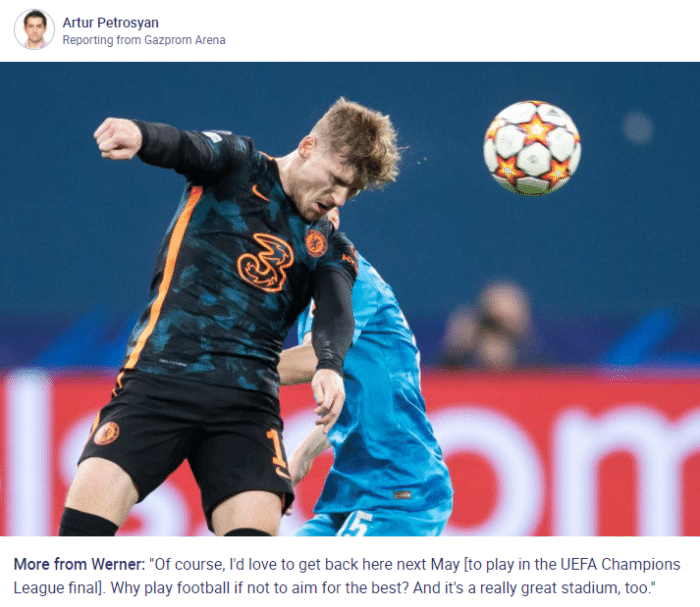Click the Nike swoosh on the dark jersey
The width and height of the screenshot is (700, 607).
pos(259,194)
